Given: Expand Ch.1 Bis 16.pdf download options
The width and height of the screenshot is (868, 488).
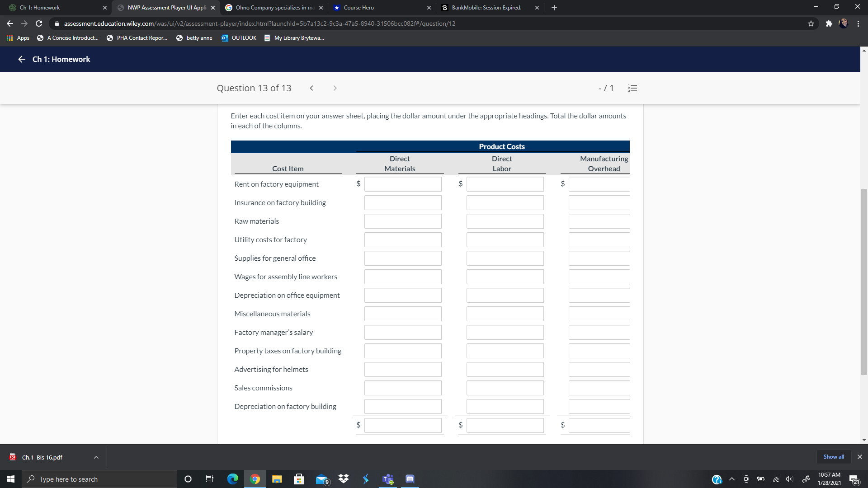Looking at the screenshot, I should (x=96, y=457).
